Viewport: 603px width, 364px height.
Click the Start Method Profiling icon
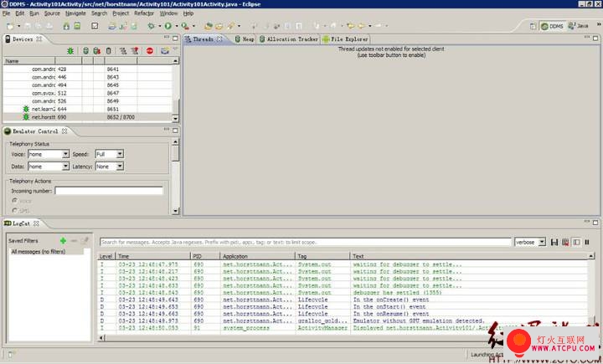coord(135,51)
